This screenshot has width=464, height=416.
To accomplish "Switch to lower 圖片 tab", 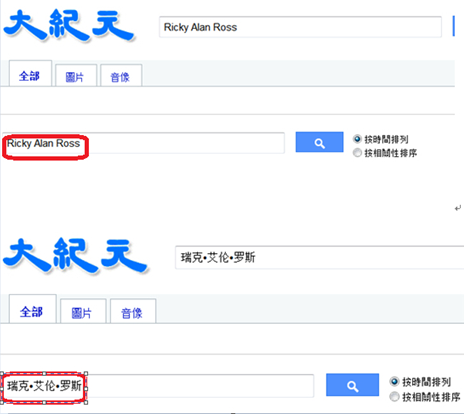I will tap(83, 311).
